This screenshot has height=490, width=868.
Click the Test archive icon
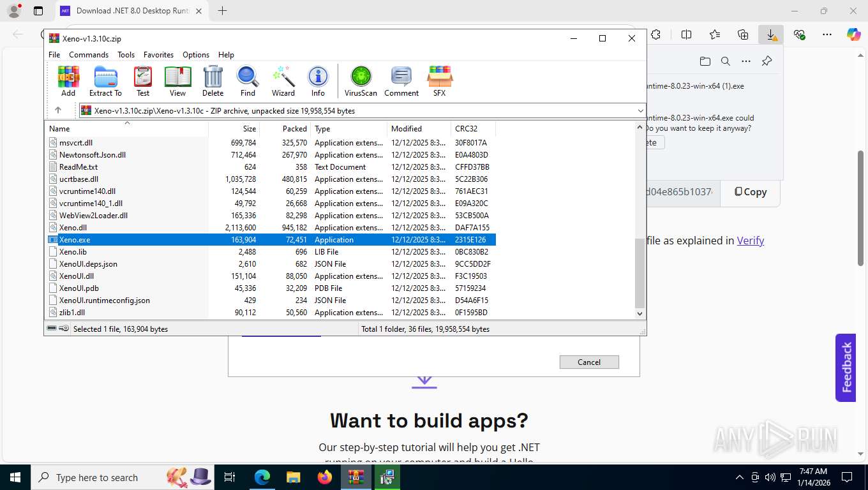tap(143, 81)
